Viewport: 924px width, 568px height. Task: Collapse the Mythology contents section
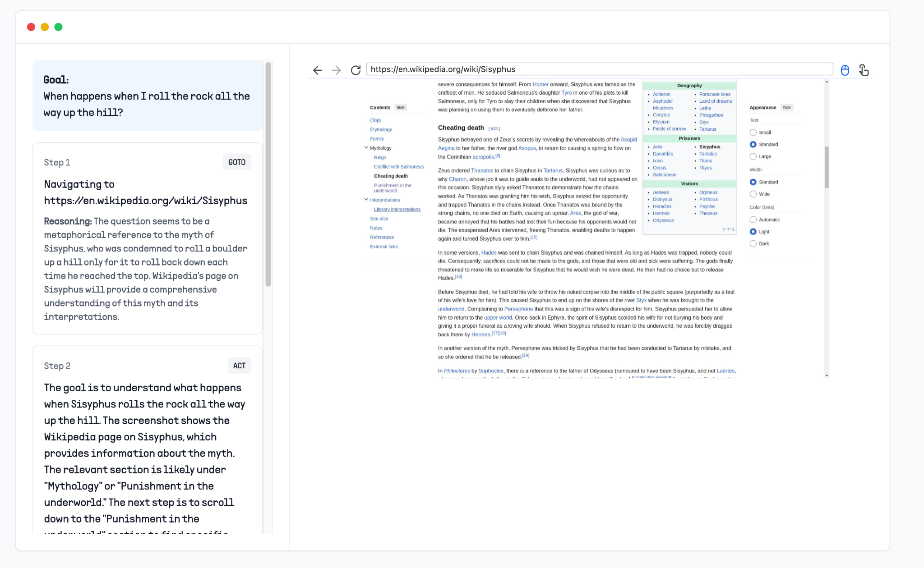pos(366,147)
